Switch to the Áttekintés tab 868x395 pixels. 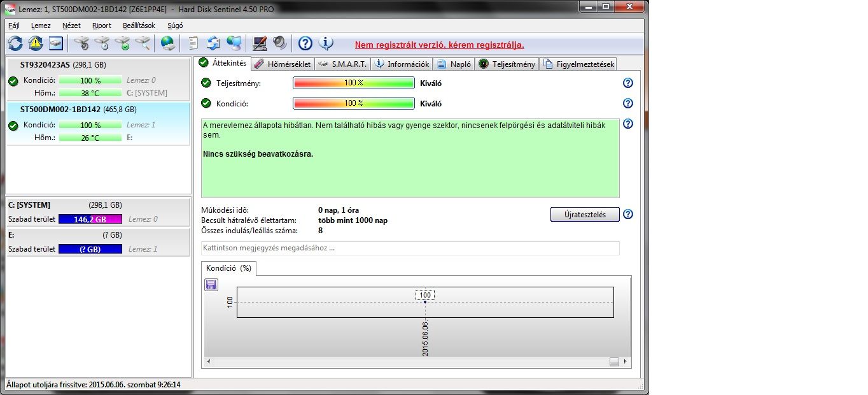tap(222, 62)
